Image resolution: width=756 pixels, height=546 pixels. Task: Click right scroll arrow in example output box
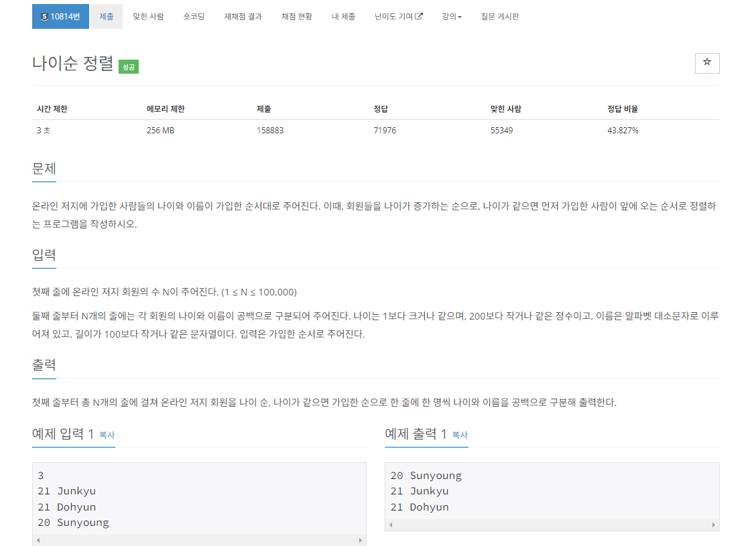[714, 525]
